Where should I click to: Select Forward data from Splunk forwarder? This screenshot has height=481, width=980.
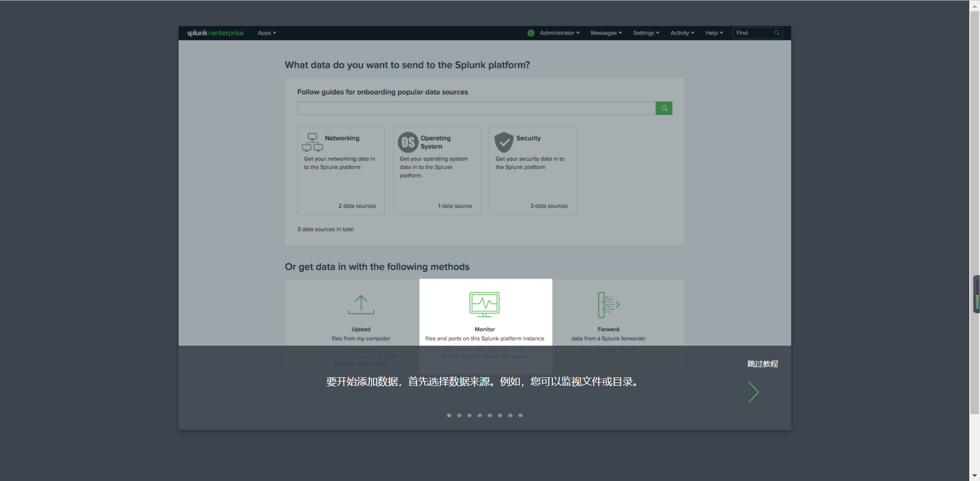pos(608,334)
